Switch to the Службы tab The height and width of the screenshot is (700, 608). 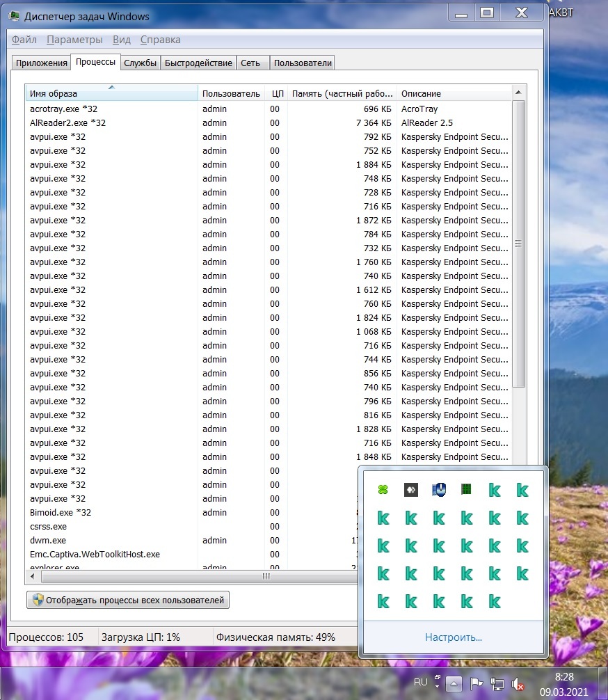(x=140, y=63)
